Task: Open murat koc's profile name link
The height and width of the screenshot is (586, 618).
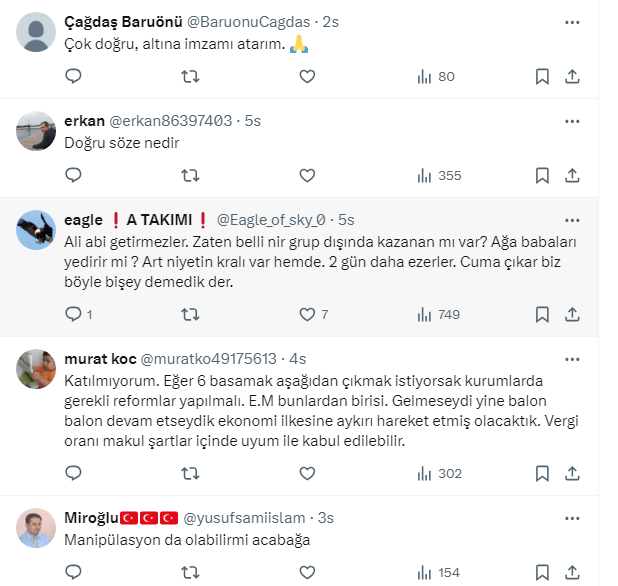Action: coord(100,358)
